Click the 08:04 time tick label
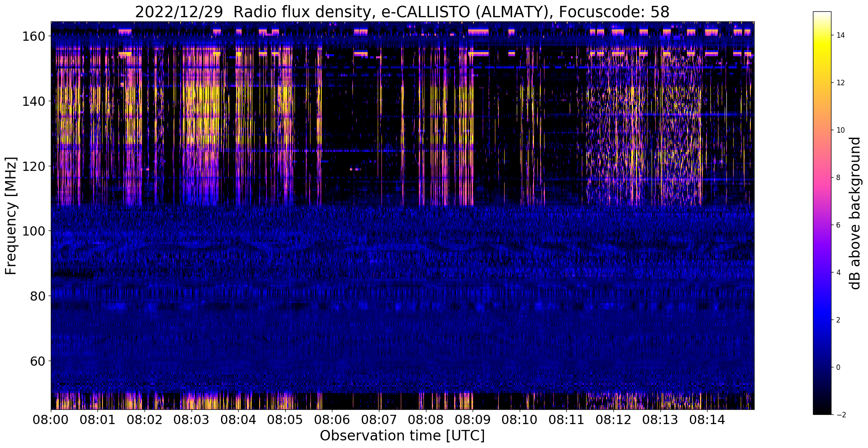Screen dimensions: 868x448 pos(239,419)
